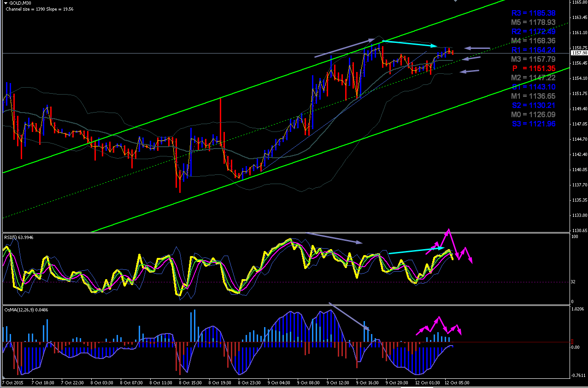This screenshot has width=588, height=388.
Task: Click the 9 Oct 16:30 time label
Action: 367,383
